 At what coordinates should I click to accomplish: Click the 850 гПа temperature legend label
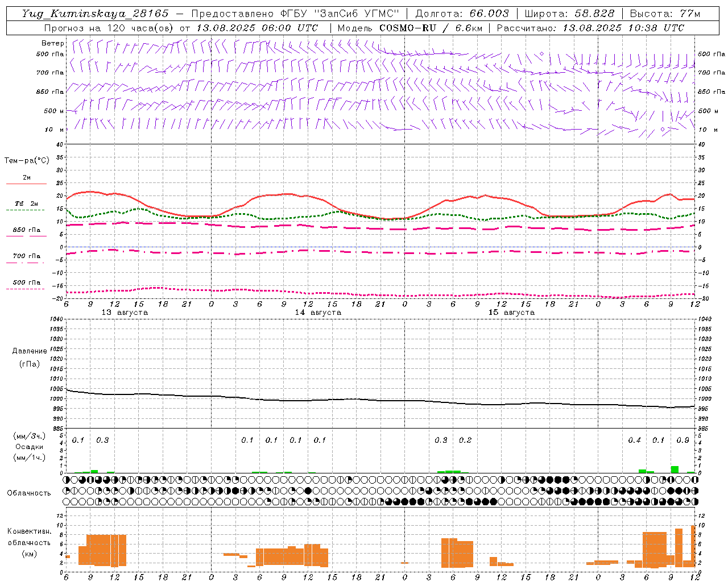[x=27, y=230]
